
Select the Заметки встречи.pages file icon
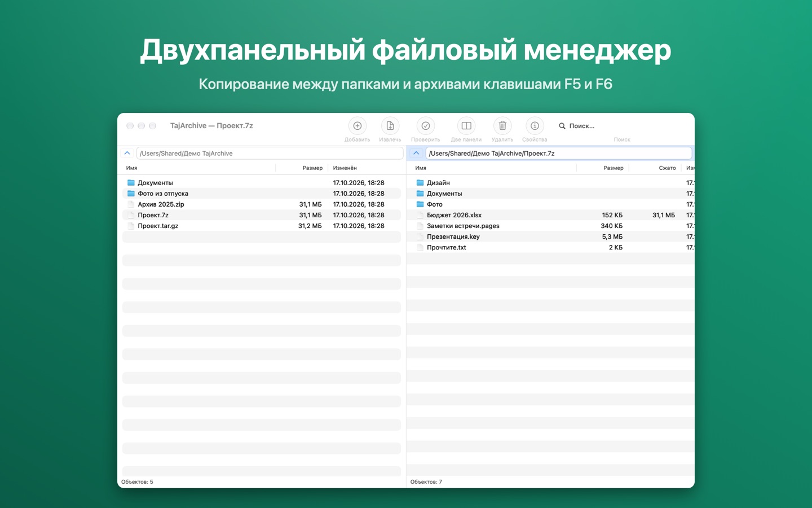(420, 226)
